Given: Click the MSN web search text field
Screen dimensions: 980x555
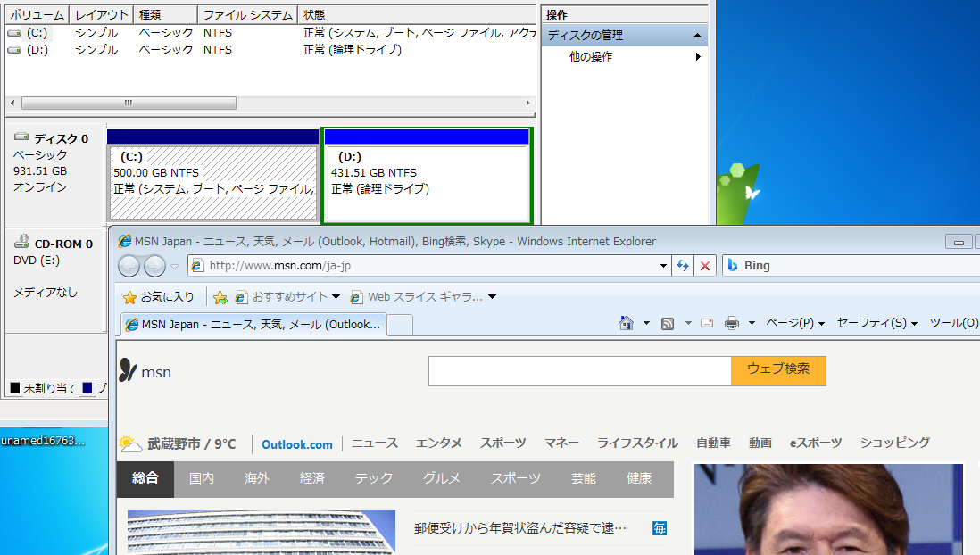Looking at the screenshot, I should (x=580, y=371).
